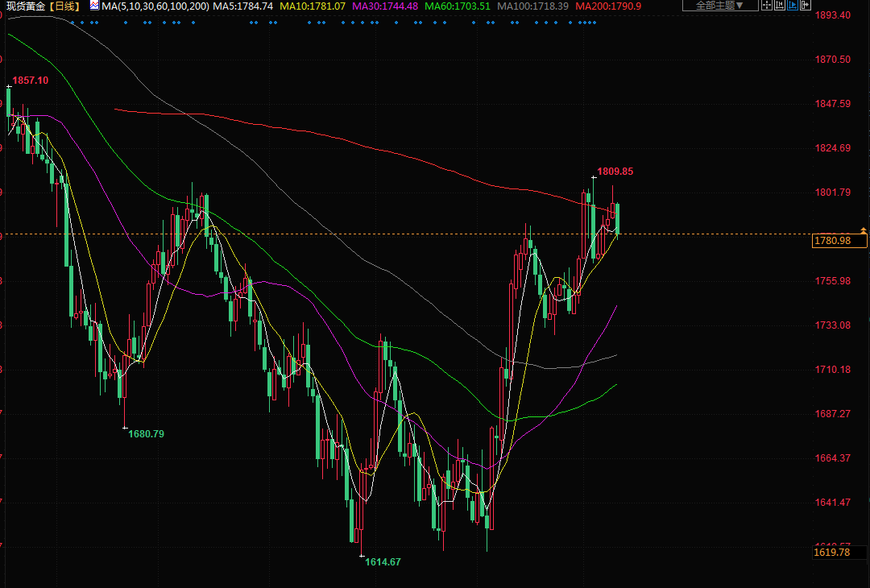Click the 1680.79 swing low label
870x588 pixels.
coord(147,434)
